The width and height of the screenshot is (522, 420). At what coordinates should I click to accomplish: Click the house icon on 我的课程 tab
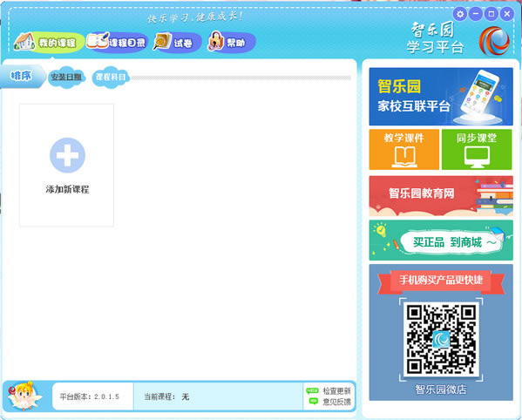coord(24,41)
